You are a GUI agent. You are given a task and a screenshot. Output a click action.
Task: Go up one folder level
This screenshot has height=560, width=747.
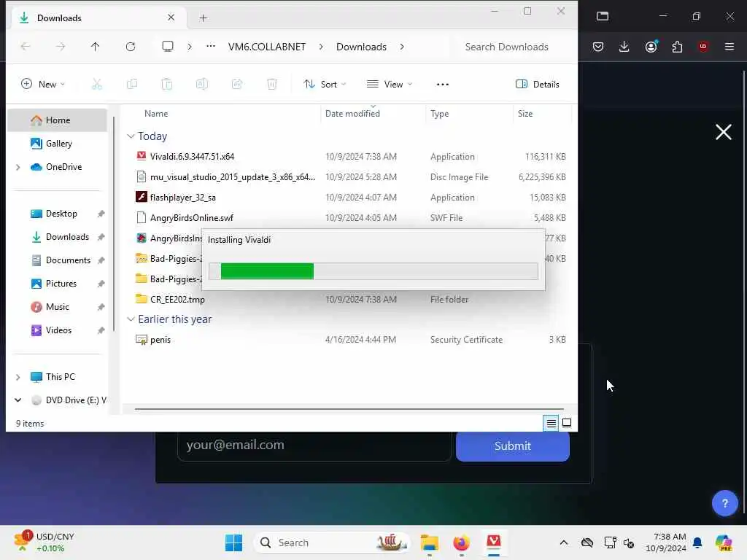point(96,46)
